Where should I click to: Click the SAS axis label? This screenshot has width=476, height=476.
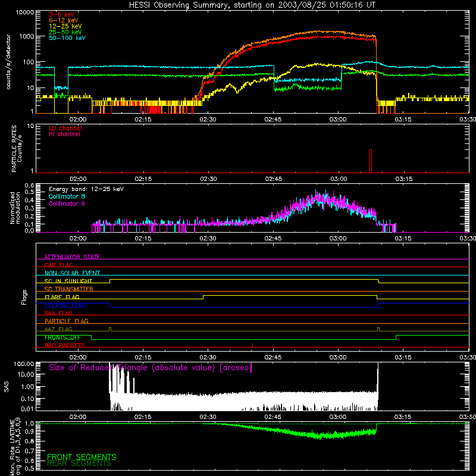[7, 387]
